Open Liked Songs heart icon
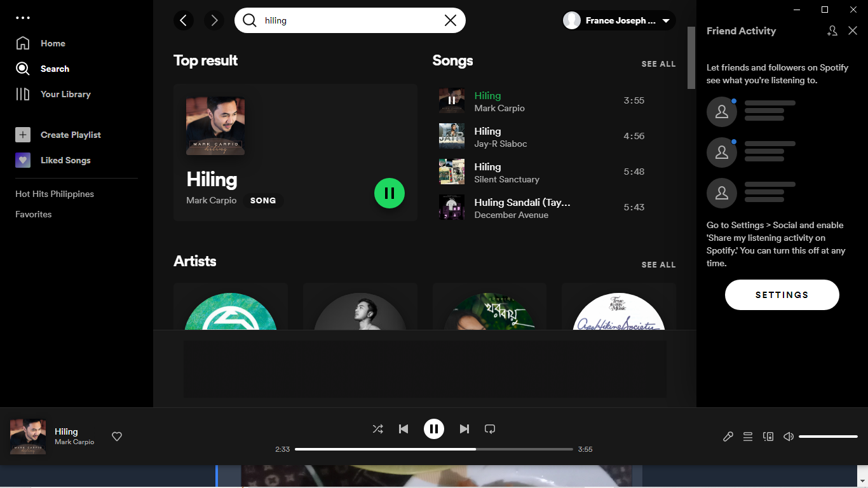Viewport: 868px width, 488px height. click(23, 160)
